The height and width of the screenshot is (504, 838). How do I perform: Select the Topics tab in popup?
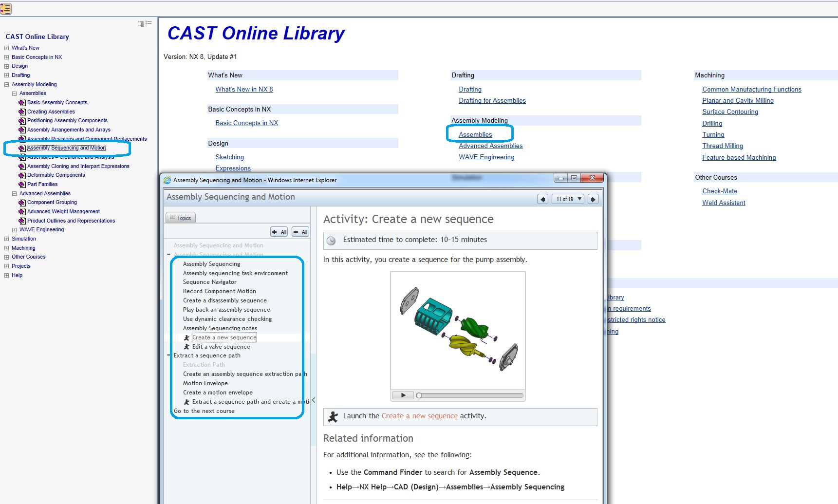click(x=181, y=218)
